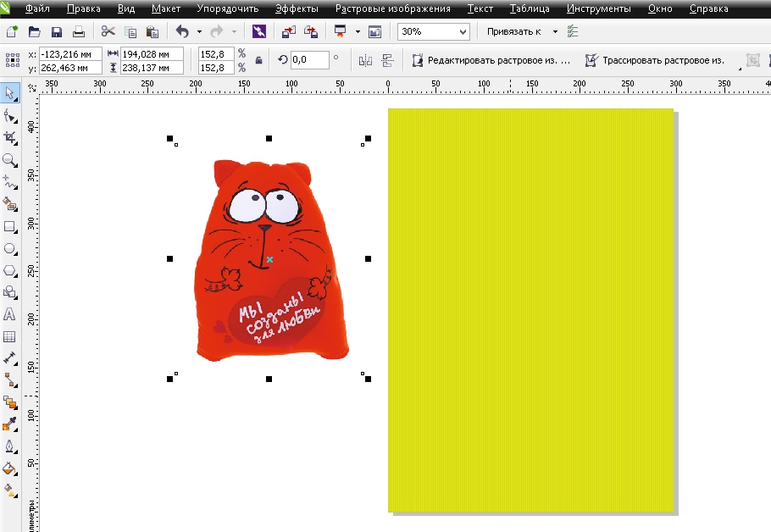
Task: Select the Connector tool
Action: click(10, 380)
